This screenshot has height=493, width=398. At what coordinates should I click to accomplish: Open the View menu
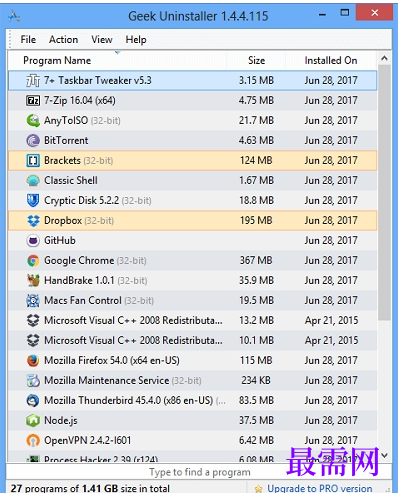(x=102, y=40)
